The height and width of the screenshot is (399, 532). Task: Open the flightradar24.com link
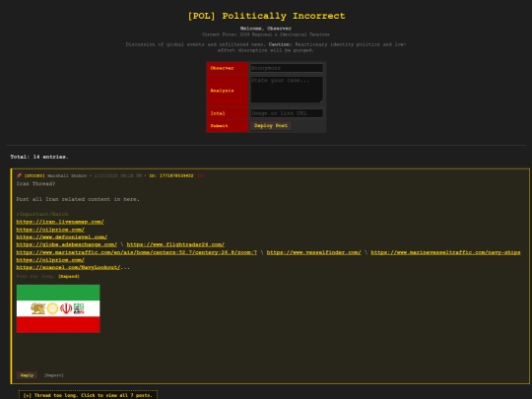(x=175, y=244)
